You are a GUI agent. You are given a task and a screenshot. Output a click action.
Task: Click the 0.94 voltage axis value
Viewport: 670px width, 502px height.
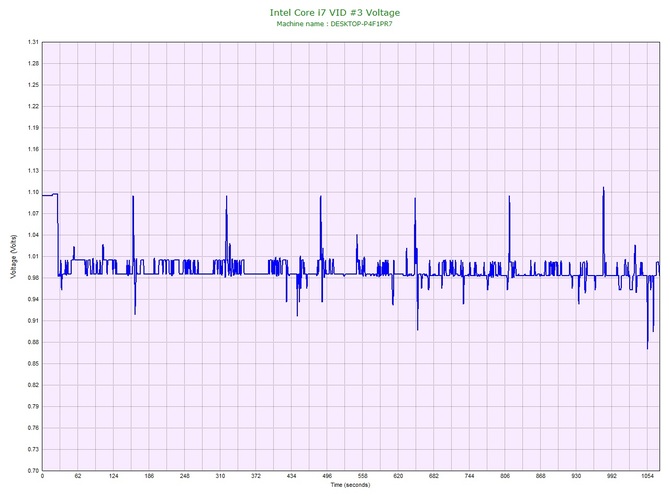pyautogui.click(x=33, y=299)
